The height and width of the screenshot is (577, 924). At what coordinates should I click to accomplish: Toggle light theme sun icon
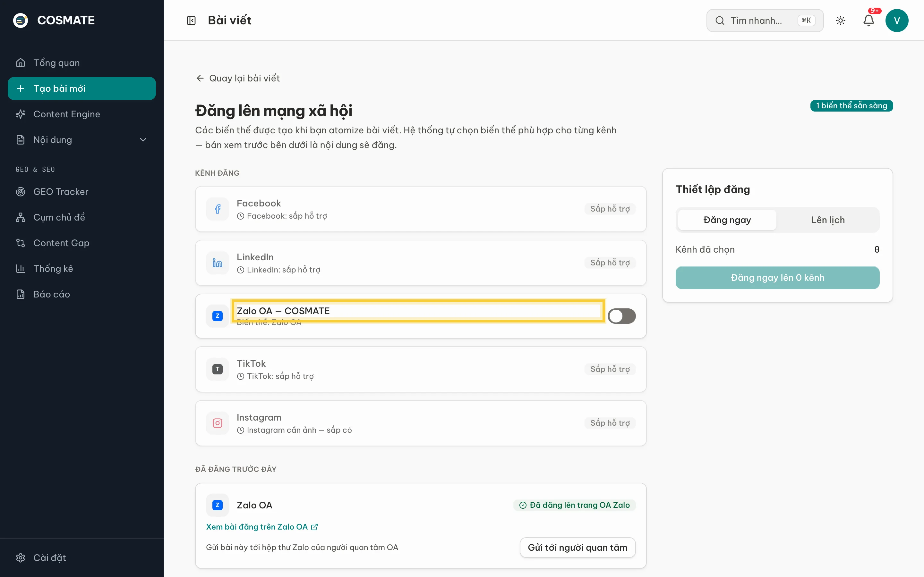click(x=840, y=21)
